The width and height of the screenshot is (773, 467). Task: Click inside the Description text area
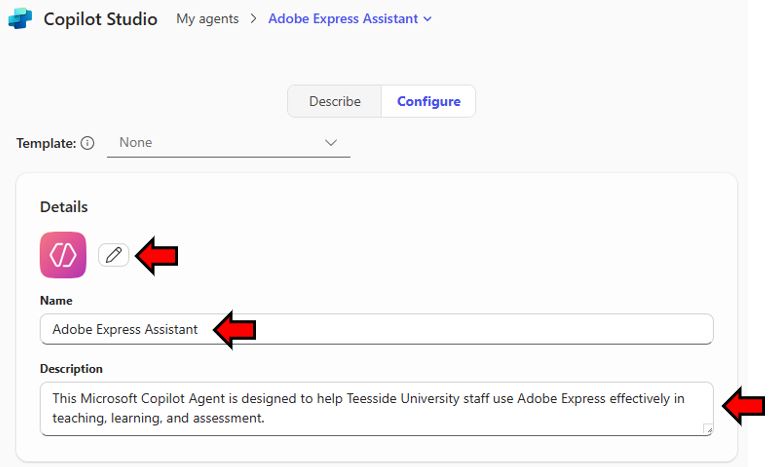(377, 408)
